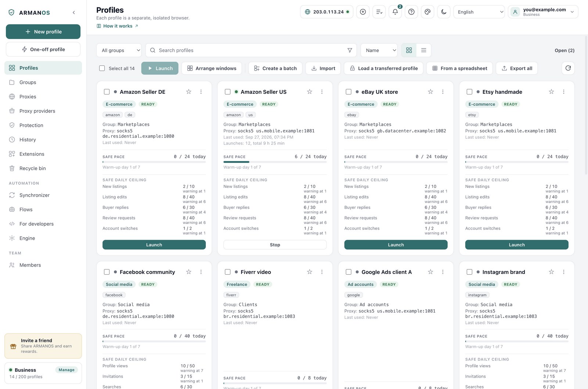Open the Name sort dropdown
The height and width of the screenshot is (389, 588).
point(379,50)
